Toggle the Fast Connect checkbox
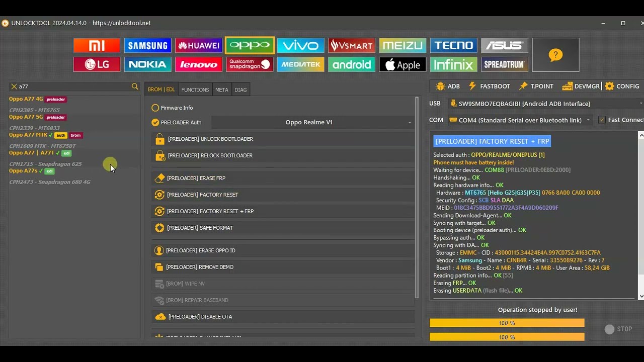Viewport: 644px width, 362px height. coord(602,120)
